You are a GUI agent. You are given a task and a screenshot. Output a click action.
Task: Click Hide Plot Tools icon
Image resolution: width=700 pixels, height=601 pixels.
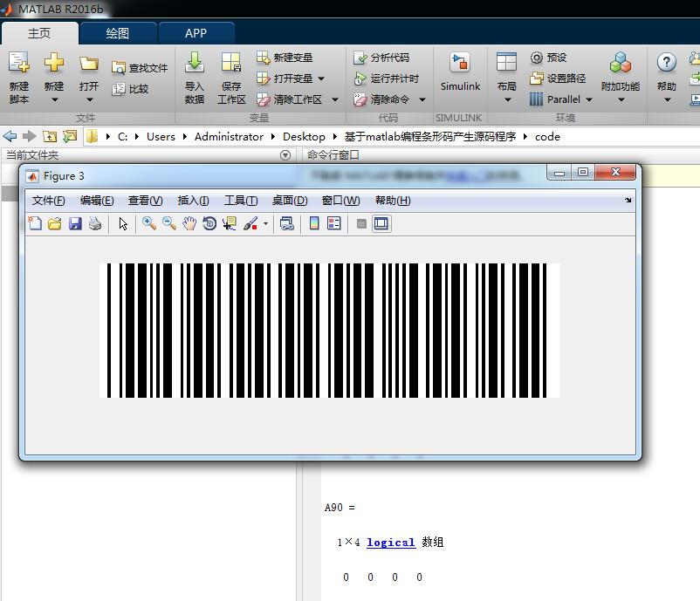(361, 223)
